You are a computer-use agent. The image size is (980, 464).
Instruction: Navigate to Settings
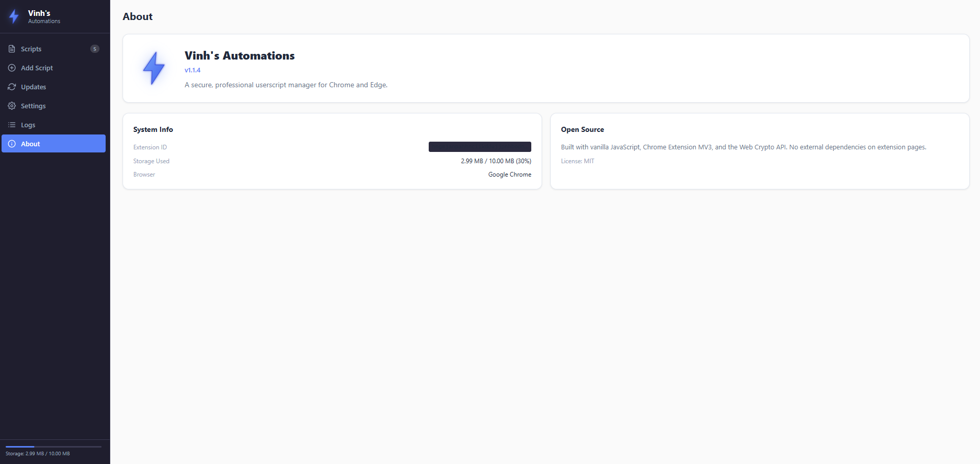[x=53, y=106]
